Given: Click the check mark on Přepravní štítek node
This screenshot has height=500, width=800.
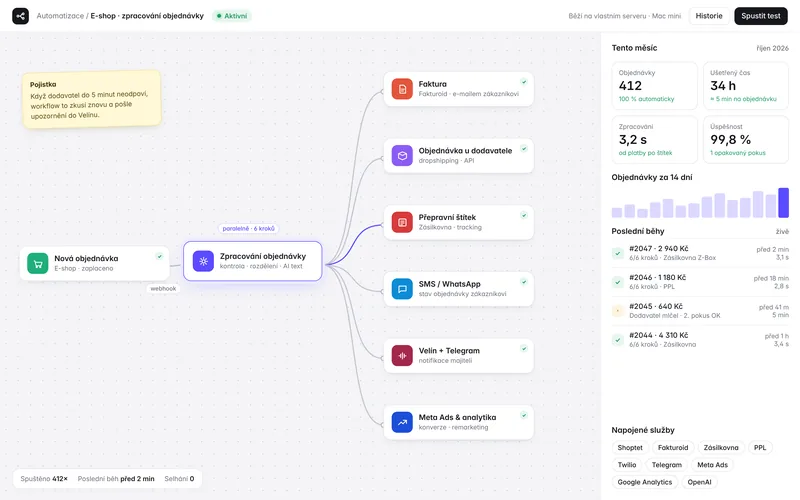Looking at the screenshot, I should [x=523, y=215].
